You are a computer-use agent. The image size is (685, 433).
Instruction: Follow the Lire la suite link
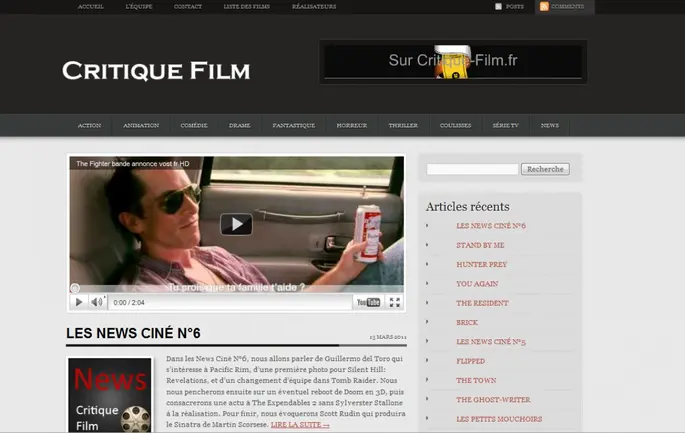300,425
